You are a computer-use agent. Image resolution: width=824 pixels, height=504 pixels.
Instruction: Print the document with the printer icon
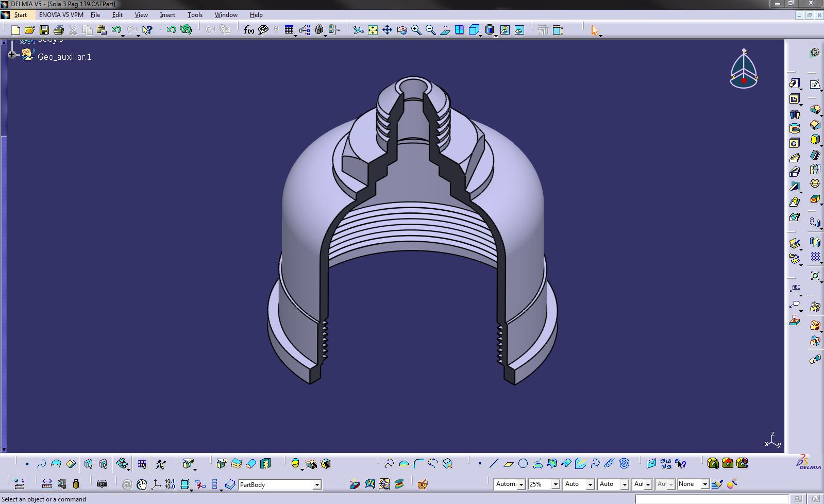point(58,30)
